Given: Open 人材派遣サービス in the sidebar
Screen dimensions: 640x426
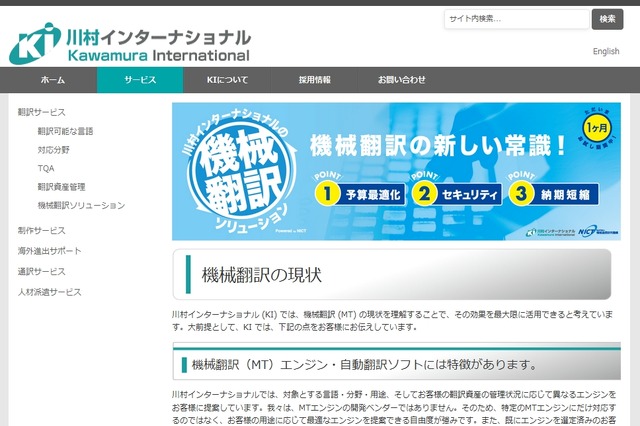Looking at the screenshot, I should [49, 292].
